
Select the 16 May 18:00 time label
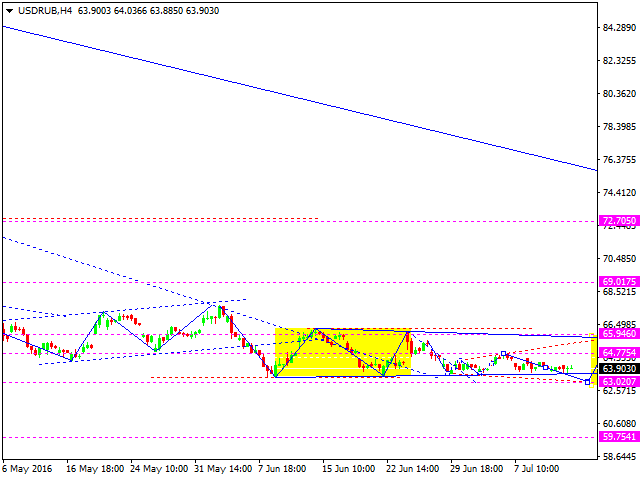pyautogui.click(x=95, y=469)
